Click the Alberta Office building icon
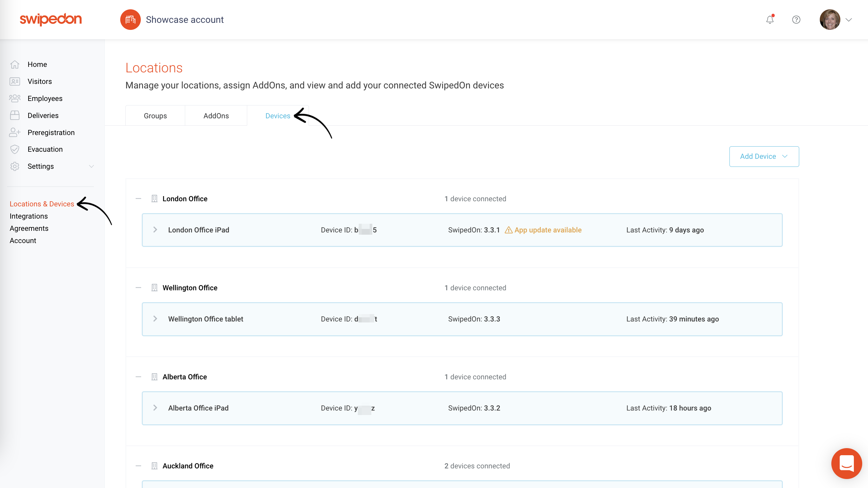The width and height of the screenshot is (868, 488). 154,377
